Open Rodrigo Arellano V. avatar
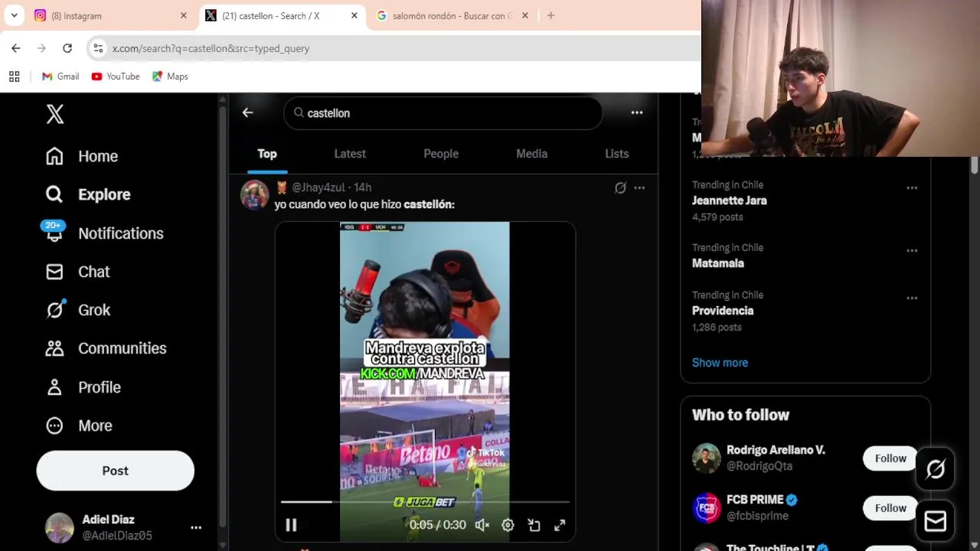 pyautogui.click(x=707, y=458)
